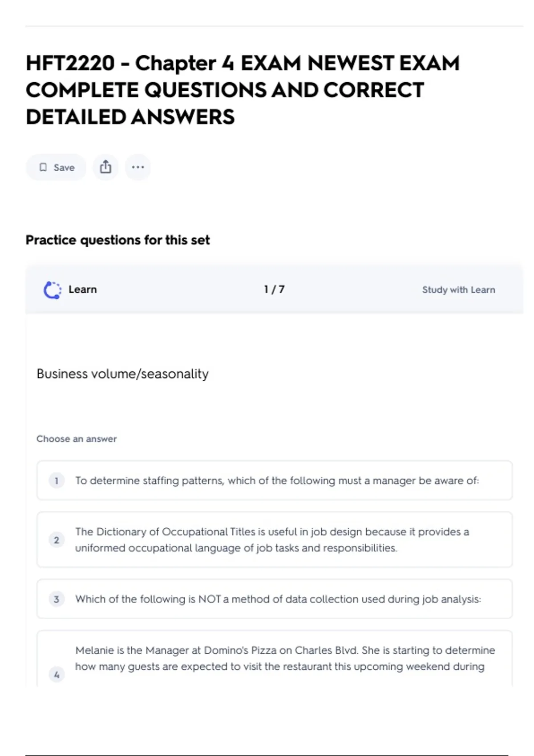
Task: Click the Choose an answer label
Action: pyautogui.click(x=77, y=439)
